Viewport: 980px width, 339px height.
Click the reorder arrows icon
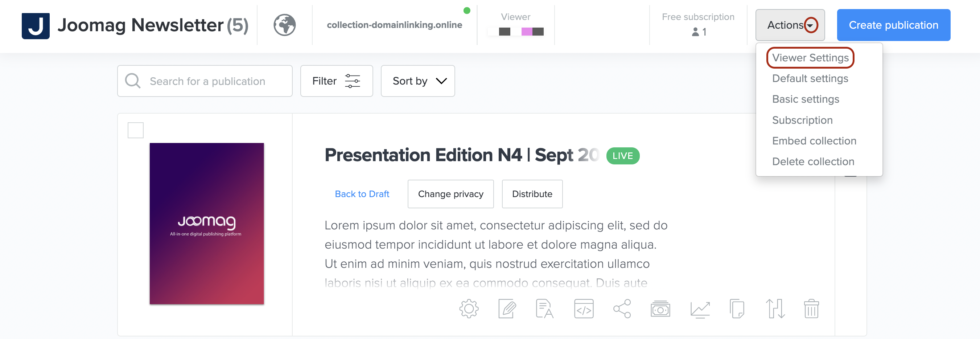775,309
